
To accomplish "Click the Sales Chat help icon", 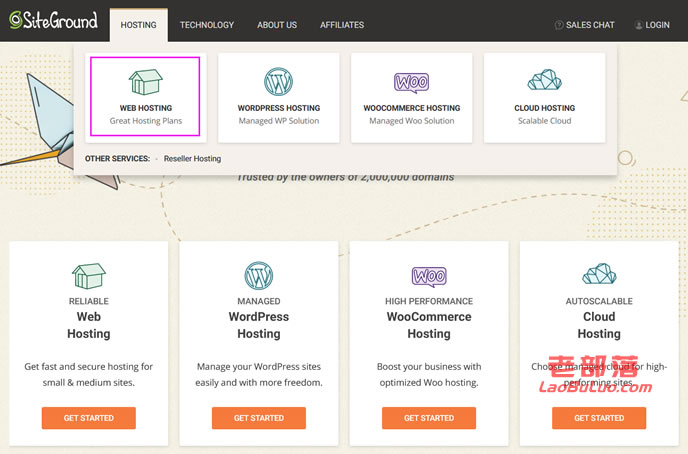I will (x=559, y=25).
